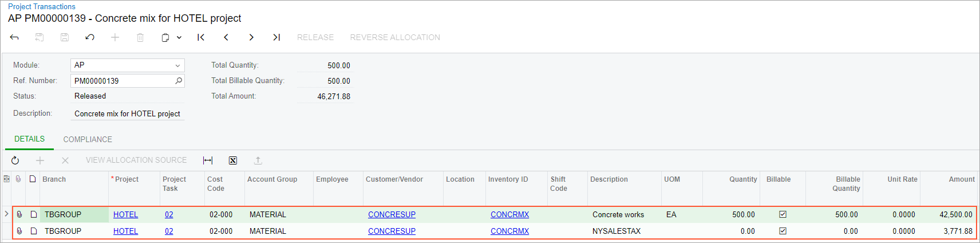Open CONCRMX inventory link in first row

509,214
